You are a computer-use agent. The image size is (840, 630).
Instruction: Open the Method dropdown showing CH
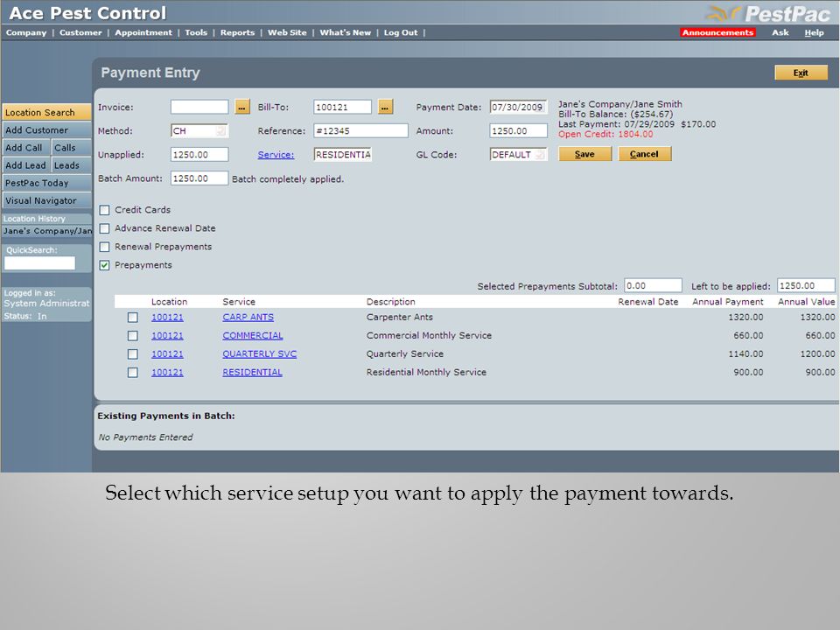pyautogui.click(x=199, y=130)
